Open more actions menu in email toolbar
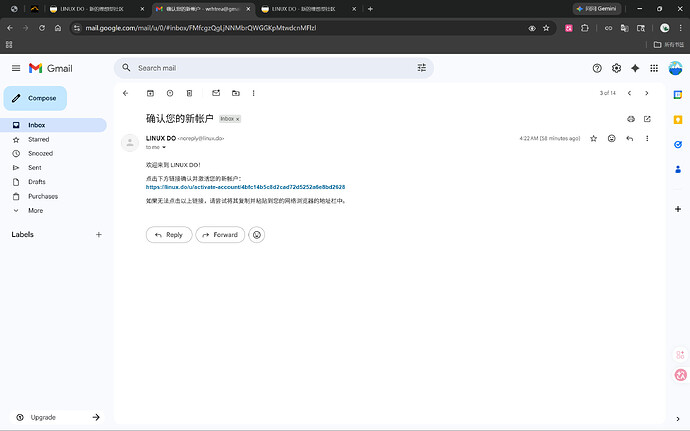The width and height of the screenshot is (690, 431). [253, 93]
